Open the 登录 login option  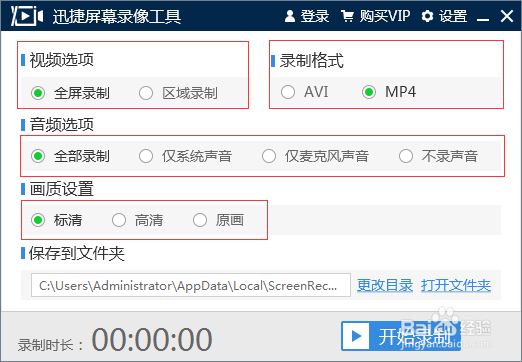click(307, 16)
